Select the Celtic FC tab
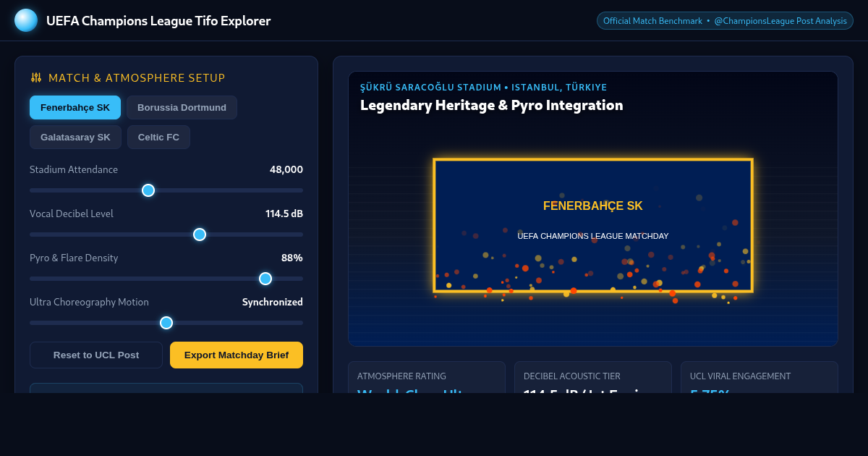The height and width of the screenshot is (456, 868). (158, 137)
